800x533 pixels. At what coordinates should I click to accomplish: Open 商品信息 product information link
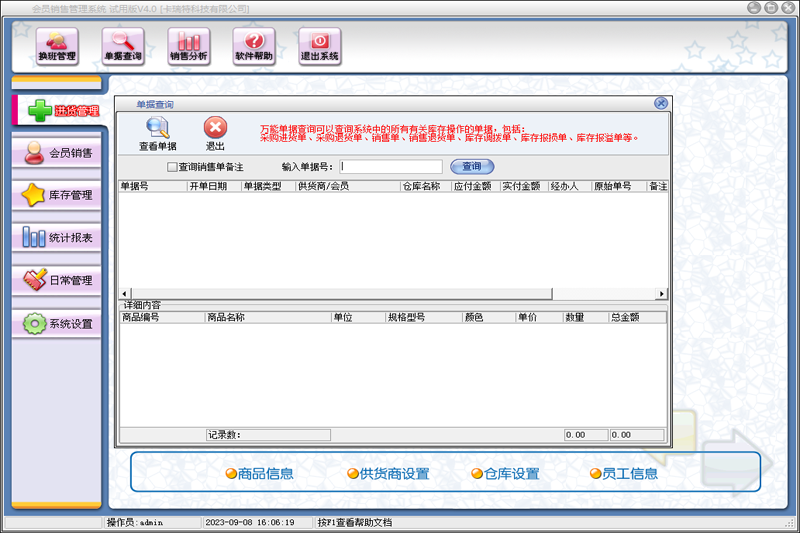(x=260, y=474)
